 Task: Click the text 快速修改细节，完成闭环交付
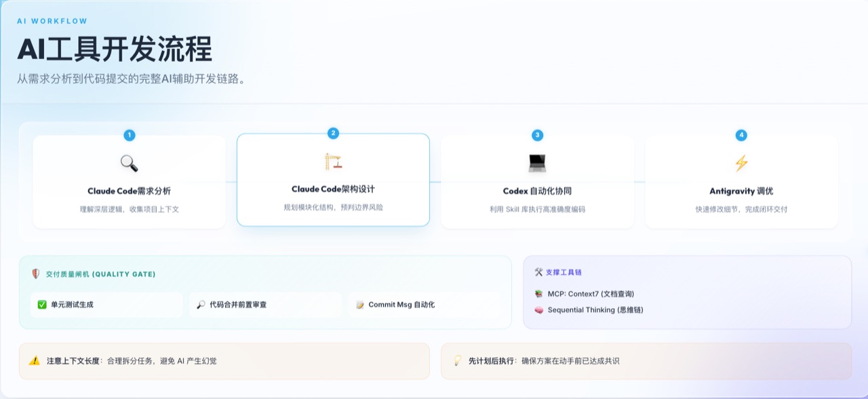pyautogui.click(x=741, y=209)
